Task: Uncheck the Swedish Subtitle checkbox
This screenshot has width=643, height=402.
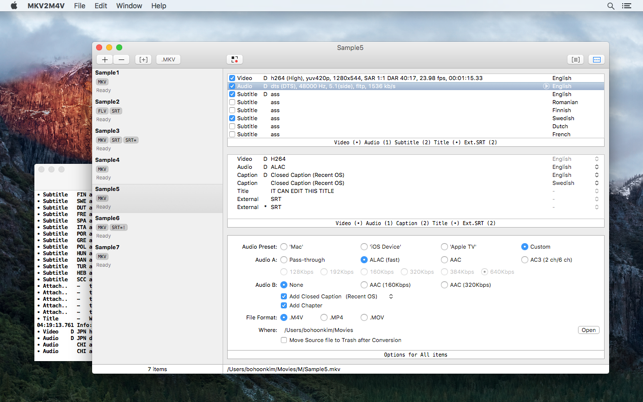Action: pos(232,118)
